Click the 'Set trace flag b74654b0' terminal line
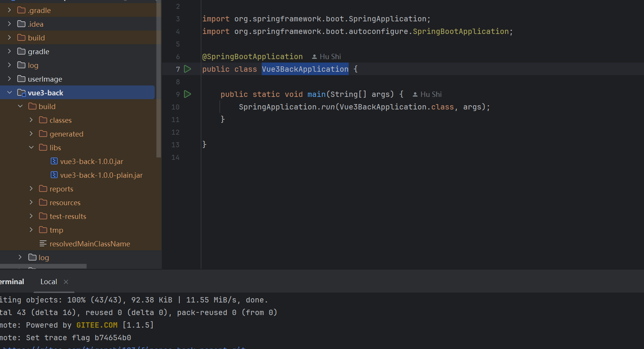The image size is (644, 349). pos(66,338)
